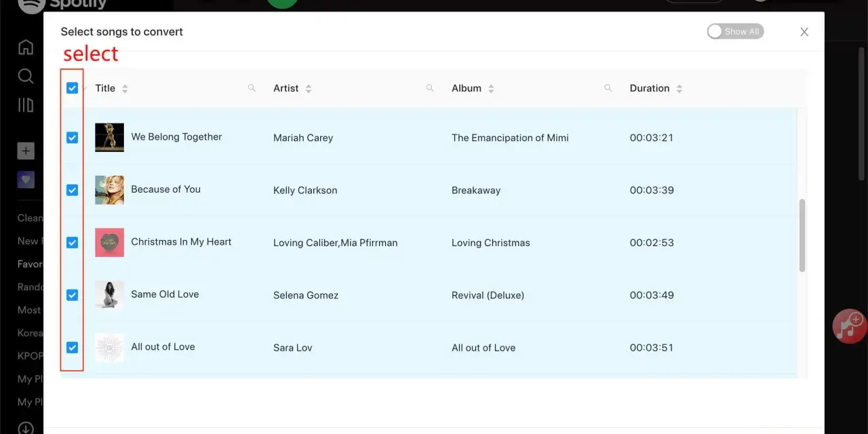Uncheck Christmas In My Heart checkbox
The height and width of the screenshot is (434, 868).
point(73,242)
